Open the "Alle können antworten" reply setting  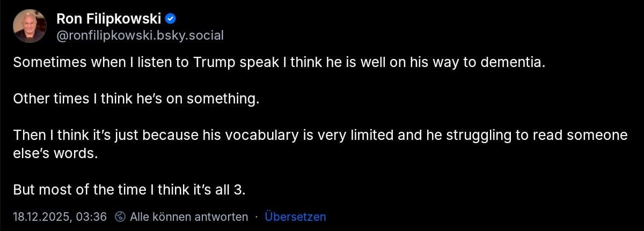(x=188, y=217)
